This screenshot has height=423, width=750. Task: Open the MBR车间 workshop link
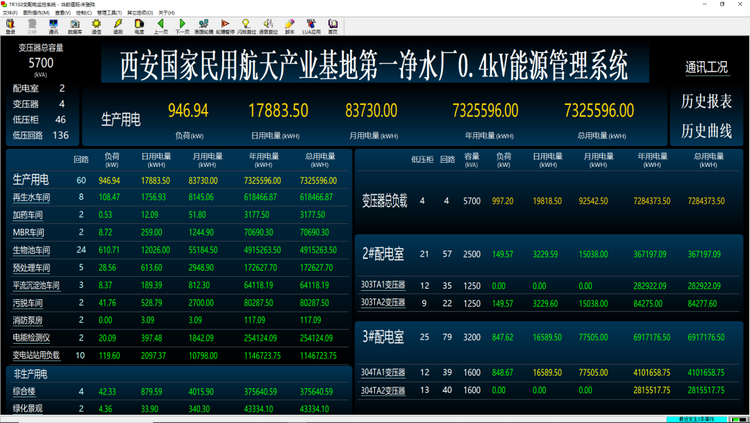click(x=28, y=233)
